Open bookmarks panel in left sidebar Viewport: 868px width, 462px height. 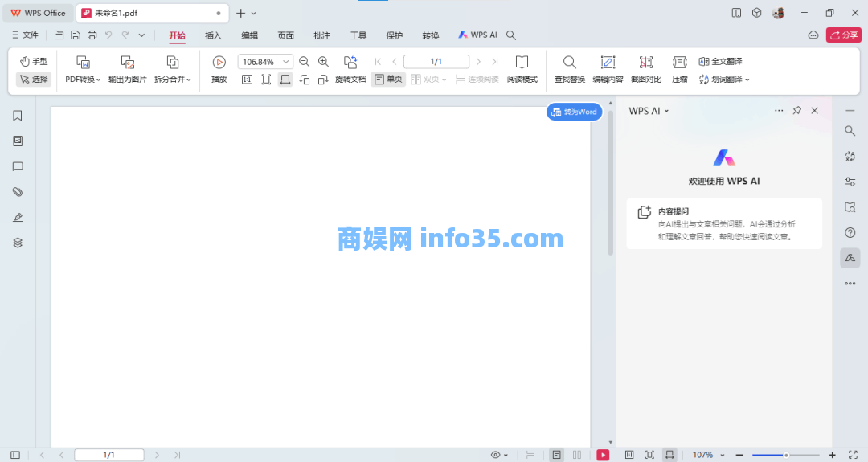point(18,116)
